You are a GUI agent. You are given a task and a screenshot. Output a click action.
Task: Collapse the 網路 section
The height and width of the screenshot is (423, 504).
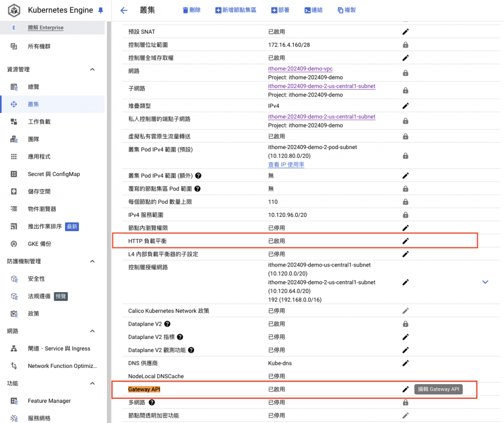[92, 331]
